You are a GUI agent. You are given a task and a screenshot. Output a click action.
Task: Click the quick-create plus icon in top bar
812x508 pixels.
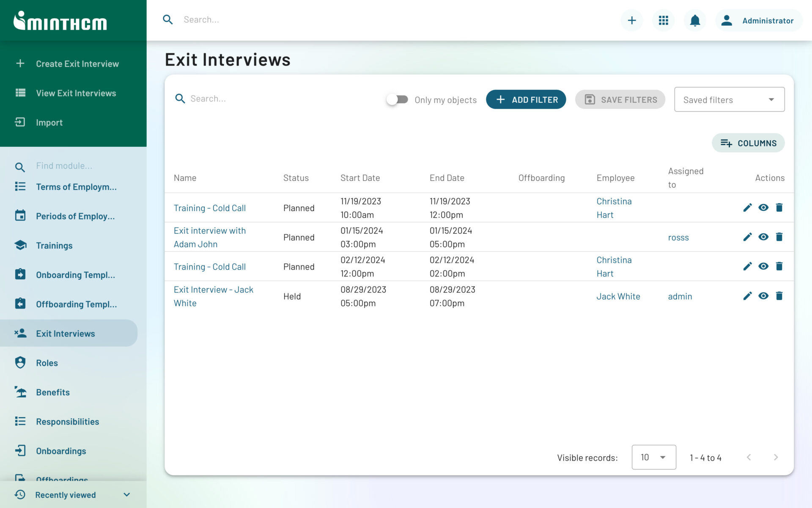point(631,20)
